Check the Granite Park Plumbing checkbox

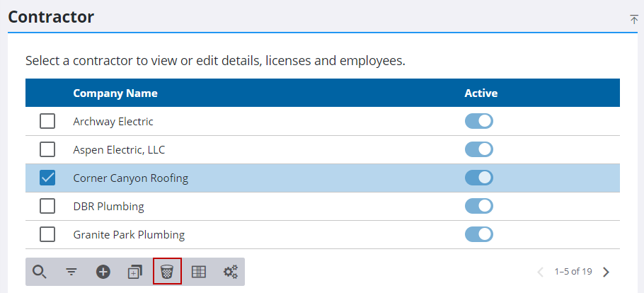point(47,235)
